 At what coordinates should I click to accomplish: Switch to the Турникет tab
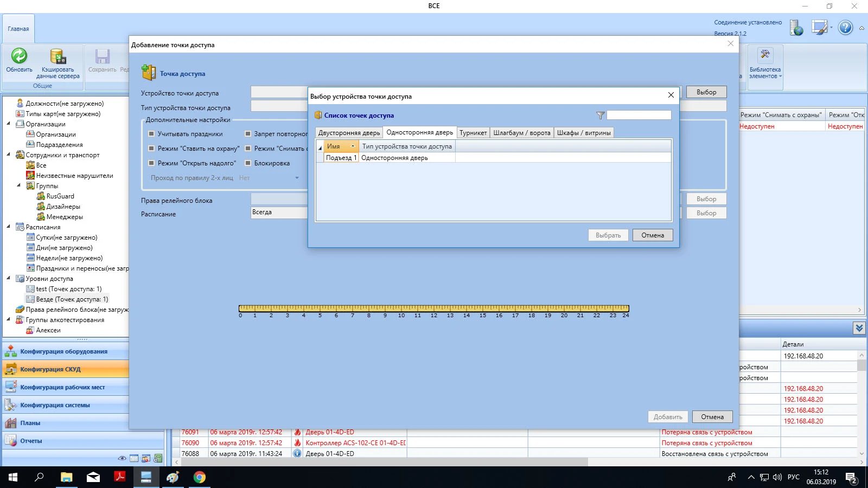click(473, 133)
